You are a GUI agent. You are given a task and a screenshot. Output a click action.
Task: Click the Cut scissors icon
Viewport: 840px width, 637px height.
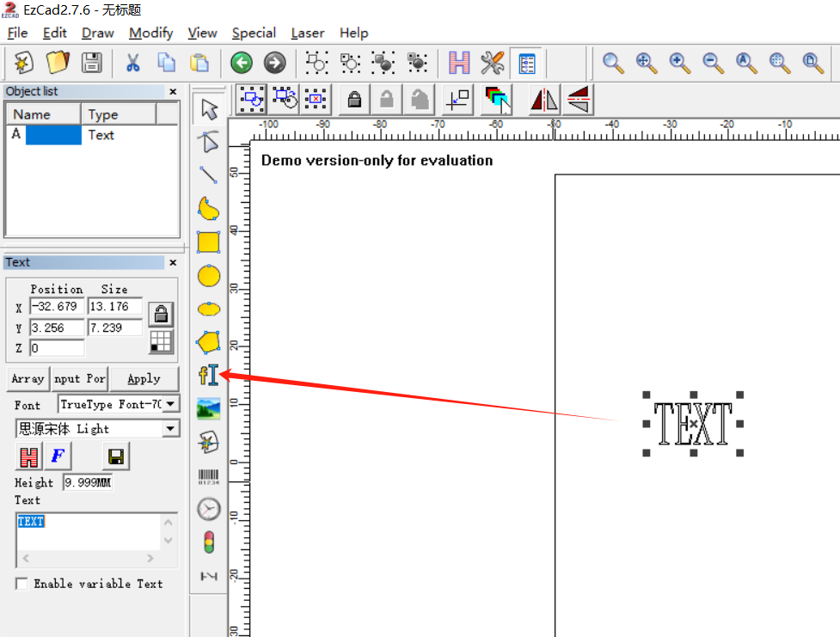[x=132, y=63]
